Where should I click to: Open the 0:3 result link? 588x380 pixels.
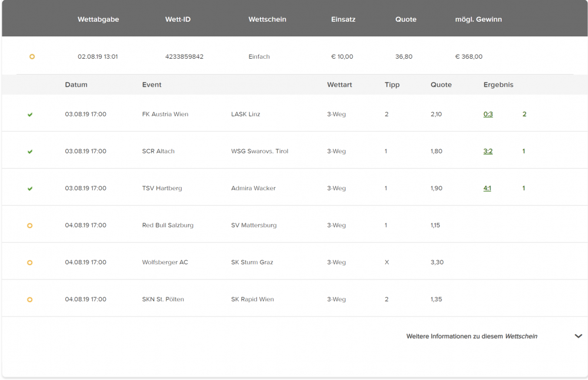point(488,115)
